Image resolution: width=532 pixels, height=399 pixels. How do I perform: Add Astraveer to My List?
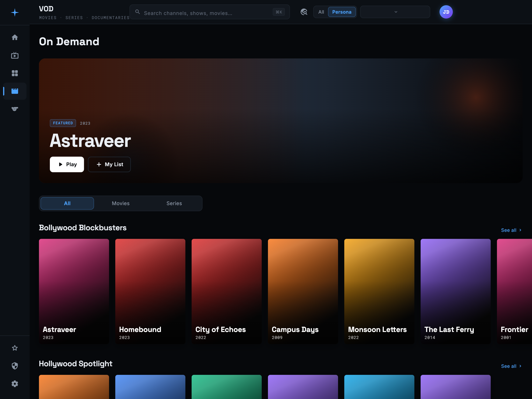(109, 164)
